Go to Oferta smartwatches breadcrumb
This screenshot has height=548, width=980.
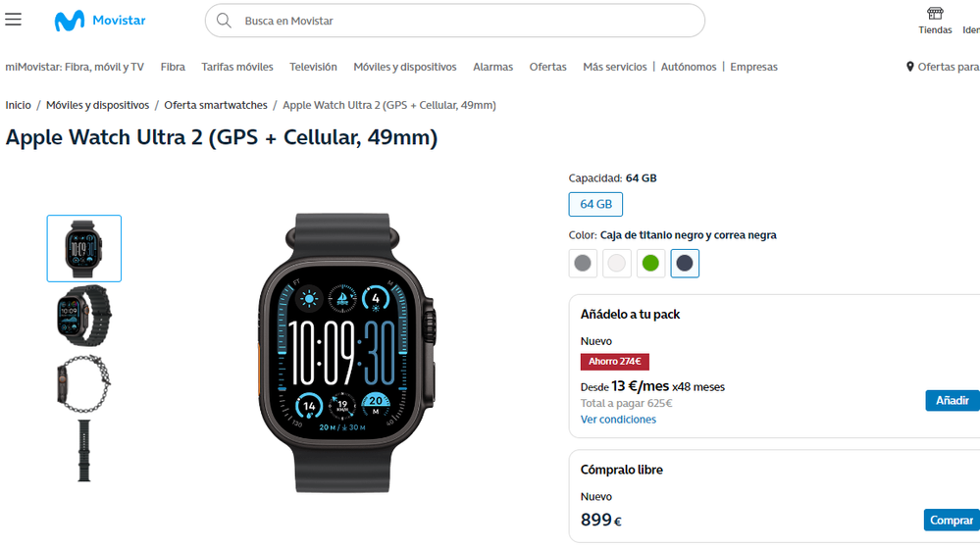click(x=216, y=105)
